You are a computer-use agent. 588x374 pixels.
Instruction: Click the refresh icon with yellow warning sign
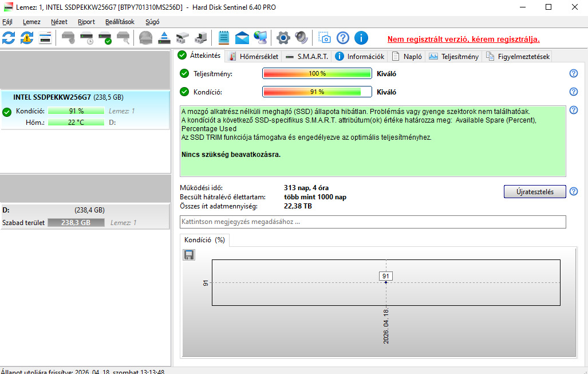click(27, 38)
